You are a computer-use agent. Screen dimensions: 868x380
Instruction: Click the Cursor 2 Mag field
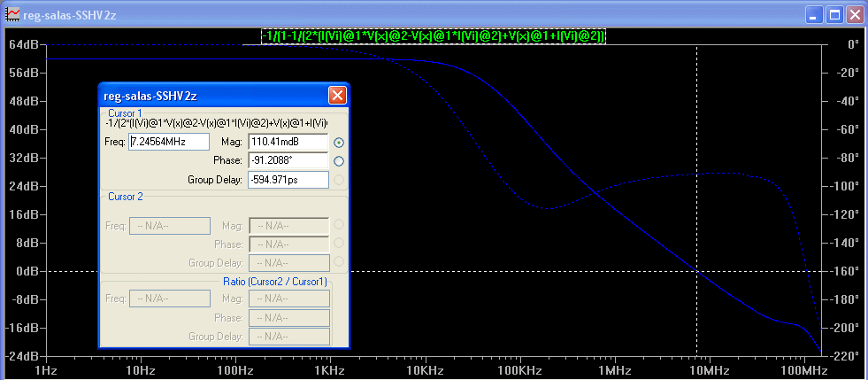pyautogui.click(x=289, y=226)
